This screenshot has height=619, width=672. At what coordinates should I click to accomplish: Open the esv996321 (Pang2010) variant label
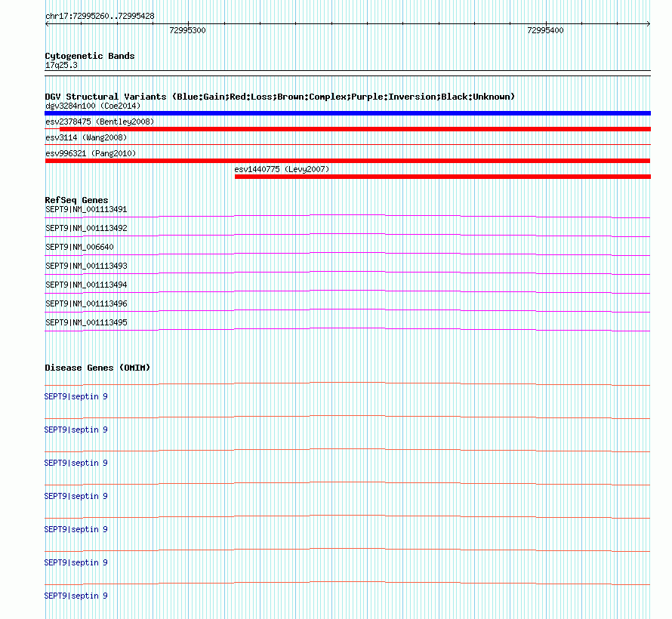click(x=91, y=153)
